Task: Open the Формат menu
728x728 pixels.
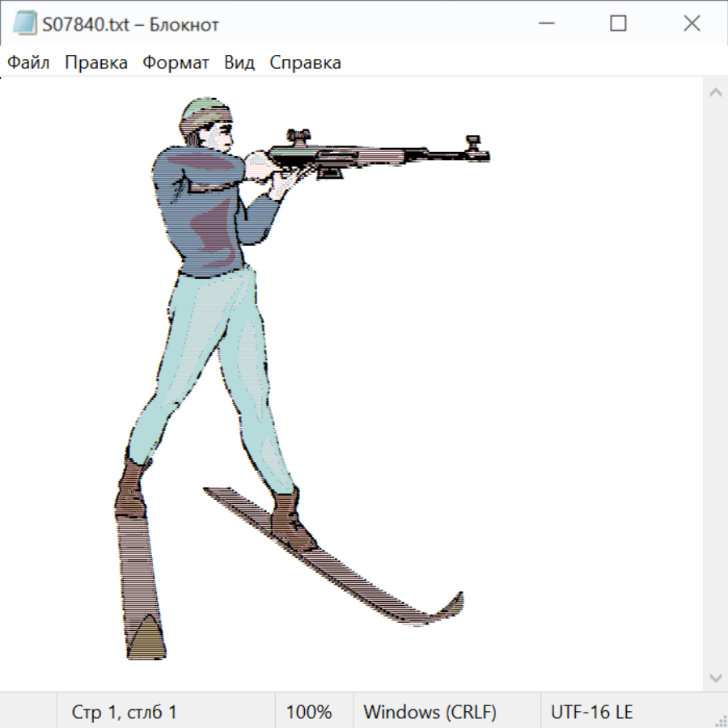Action: 176,63
